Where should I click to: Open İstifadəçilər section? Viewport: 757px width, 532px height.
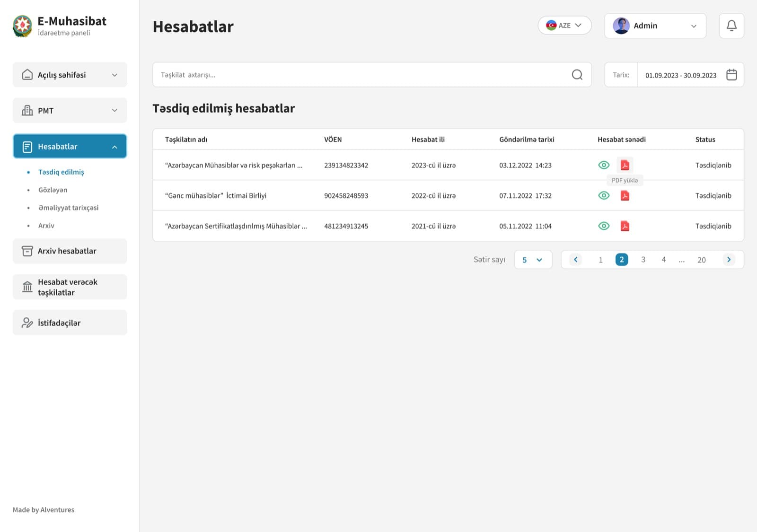(x=70, y=323)
